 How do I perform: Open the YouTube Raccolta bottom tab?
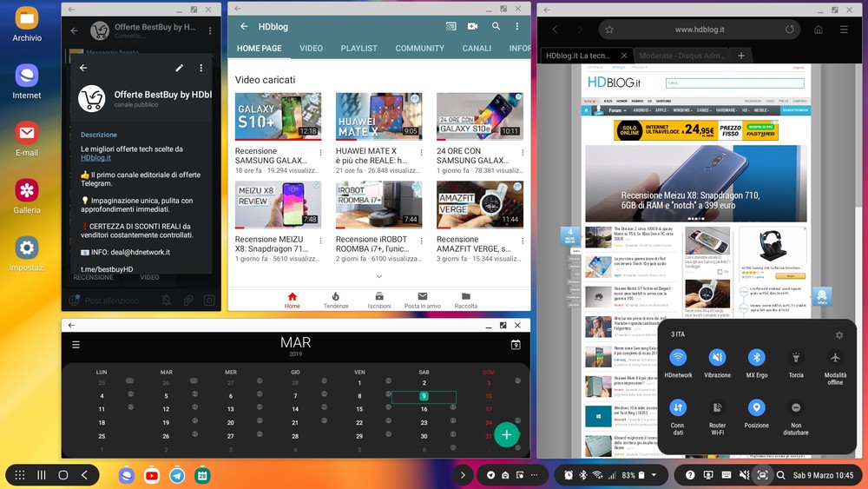click(466, 301)
